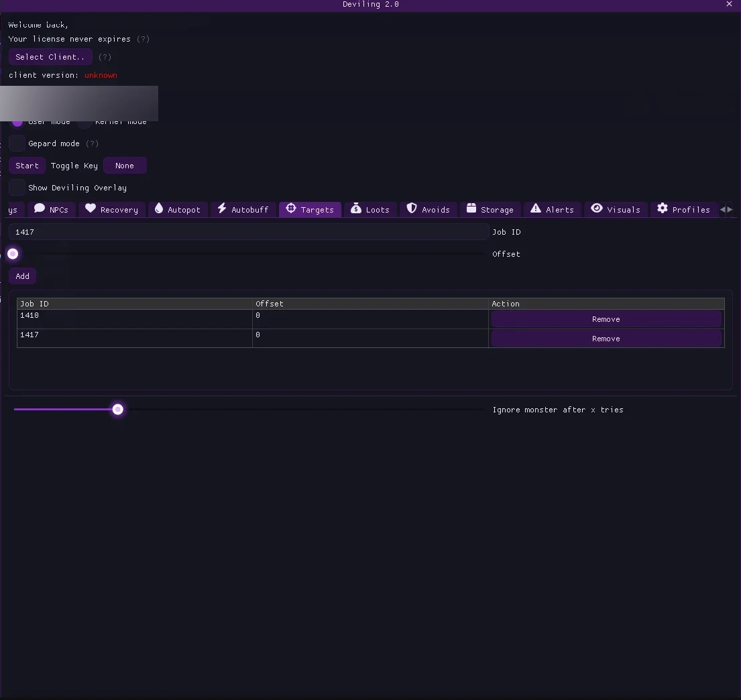Screen dimensions: 741x700
Task: Click the Action column header
Action: [606, 304]
